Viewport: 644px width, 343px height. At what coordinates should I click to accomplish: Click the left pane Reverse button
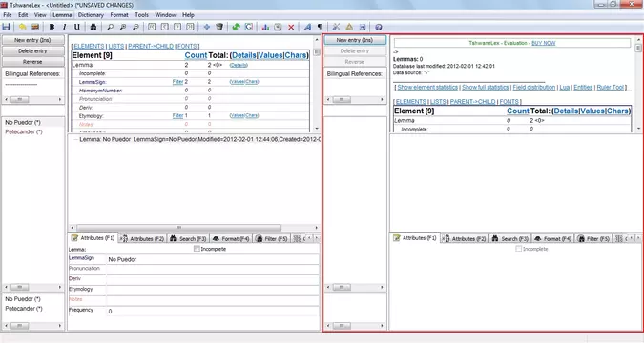coord(32,62)
